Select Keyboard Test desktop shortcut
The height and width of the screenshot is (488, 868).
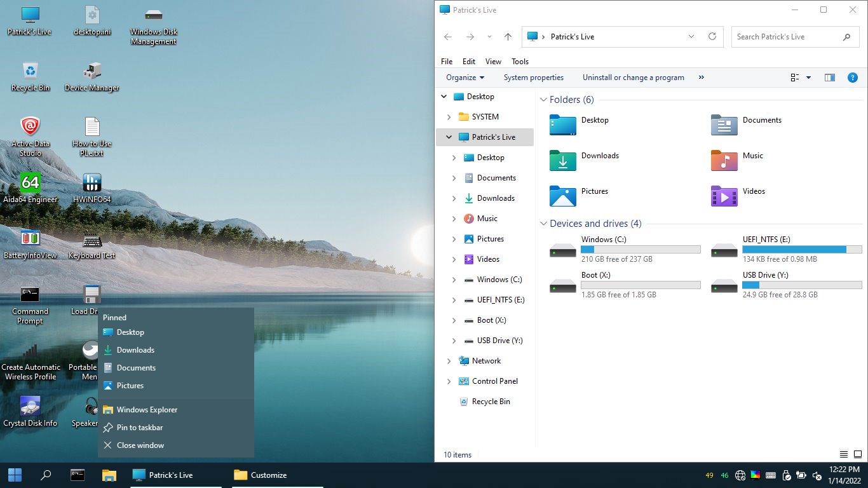92,244
